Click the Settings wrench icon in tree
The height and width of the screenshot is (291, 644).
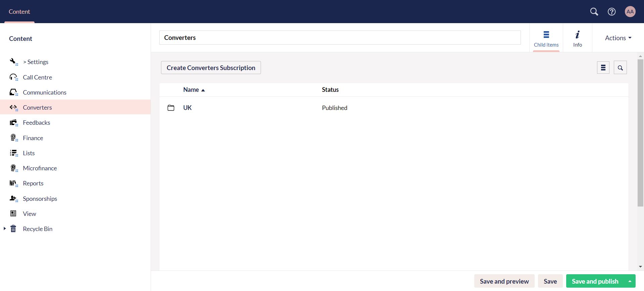(13, 62)
